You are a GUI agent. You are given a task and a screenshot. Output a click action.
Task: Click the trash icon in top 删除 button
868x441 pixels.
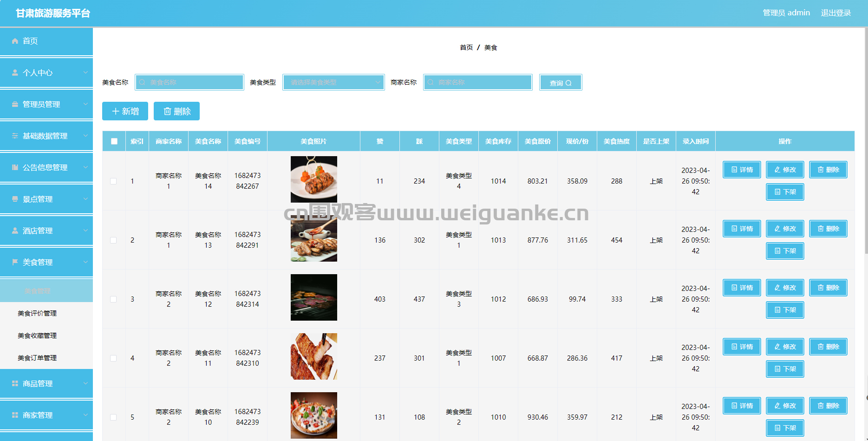pos(167,112)
